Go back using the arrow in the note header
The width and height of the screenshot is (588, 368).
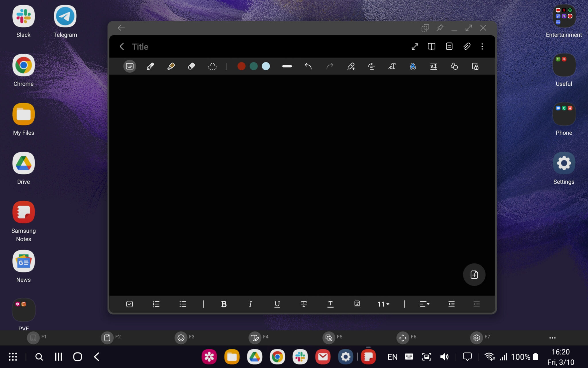tap(122, 46)
